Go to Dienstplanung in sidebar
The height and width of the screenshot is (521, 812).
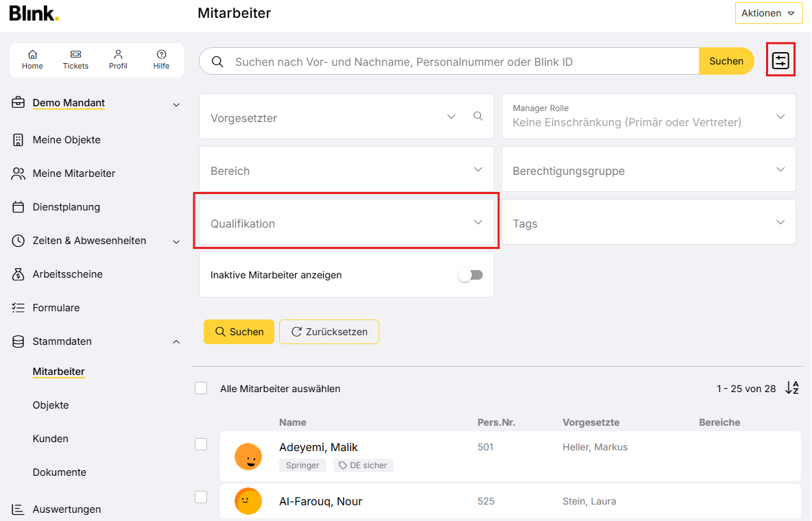66,207
